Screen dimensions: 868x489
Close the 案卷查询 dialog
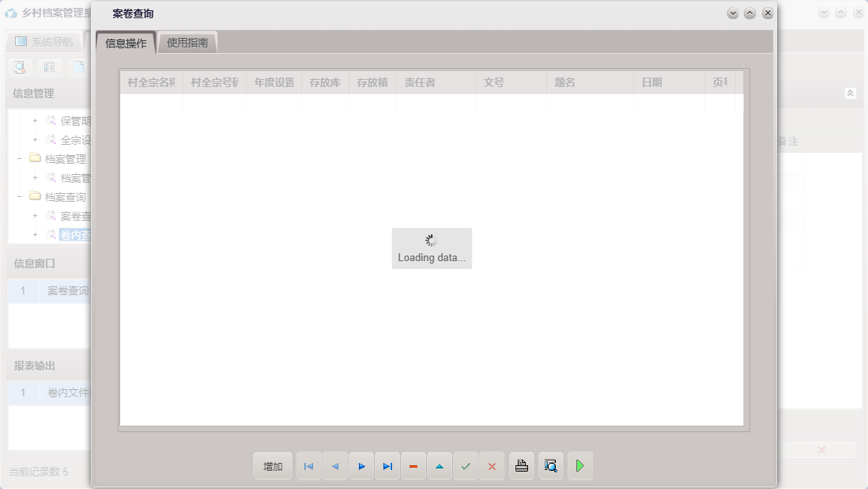768,13
